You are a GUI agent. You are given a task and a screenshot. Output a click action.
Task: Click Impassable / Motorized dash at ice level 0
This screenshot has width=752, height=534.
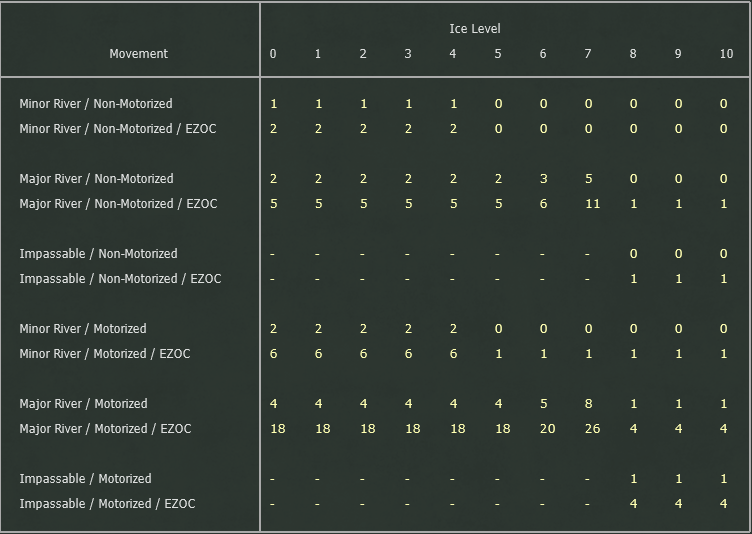272,479
